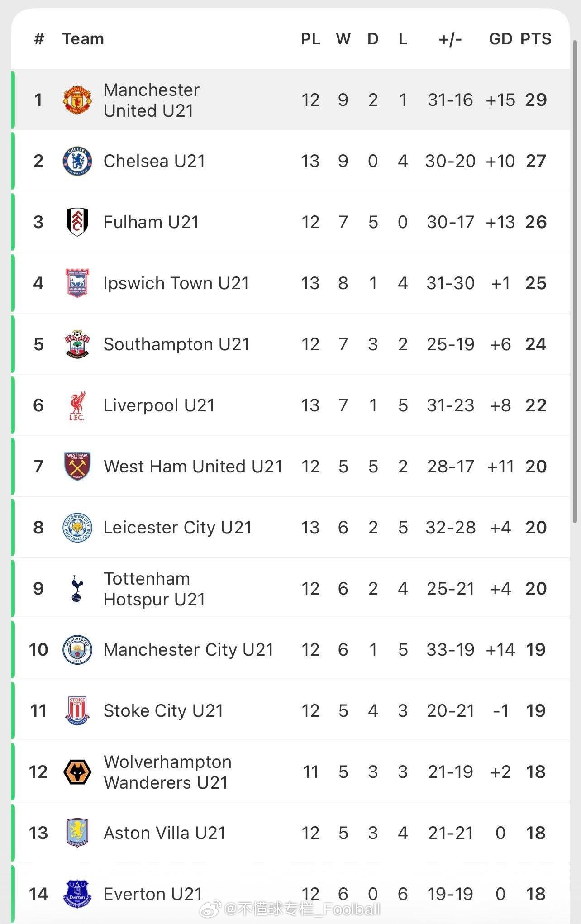Tap the Manchester City badge

(77, 650)
